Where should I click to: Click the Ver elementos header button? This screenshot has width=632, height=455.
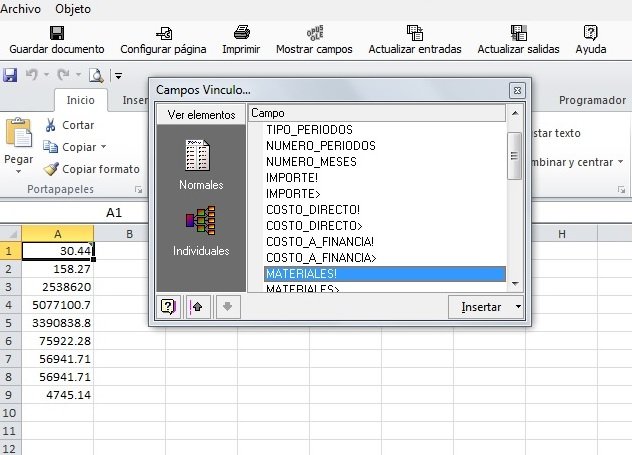tap(201, 114)
